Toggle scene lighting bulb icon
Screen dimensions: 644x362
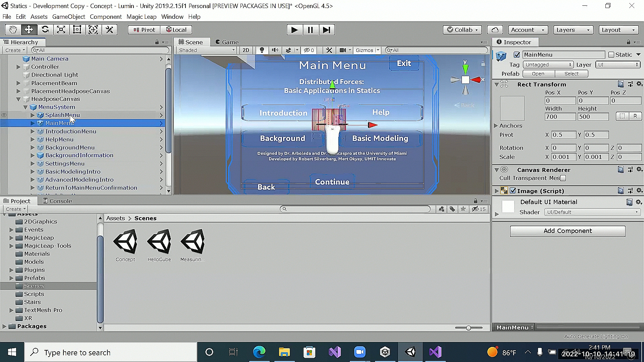tap(262, 50)
